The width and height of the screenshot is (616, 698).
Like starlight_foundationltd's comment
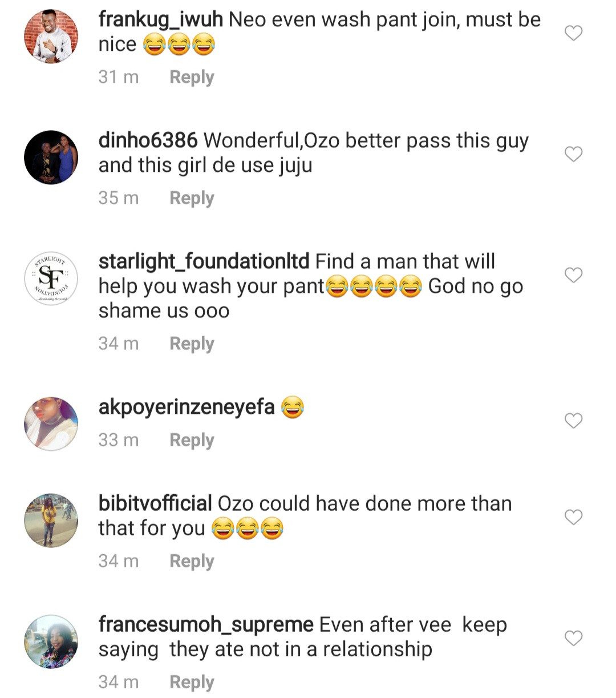coord(573,275)
